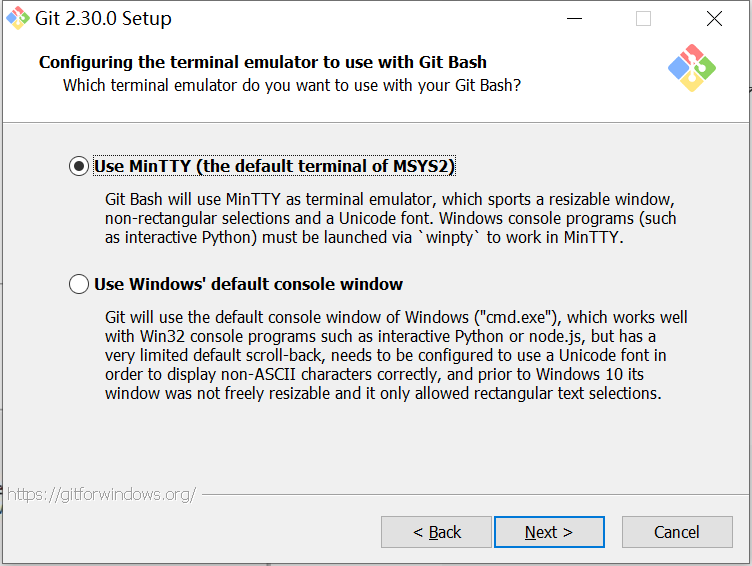Click the Git logo in the header banner
The width and height of the screenshot is (752, 566).
[x=691, y=69]
